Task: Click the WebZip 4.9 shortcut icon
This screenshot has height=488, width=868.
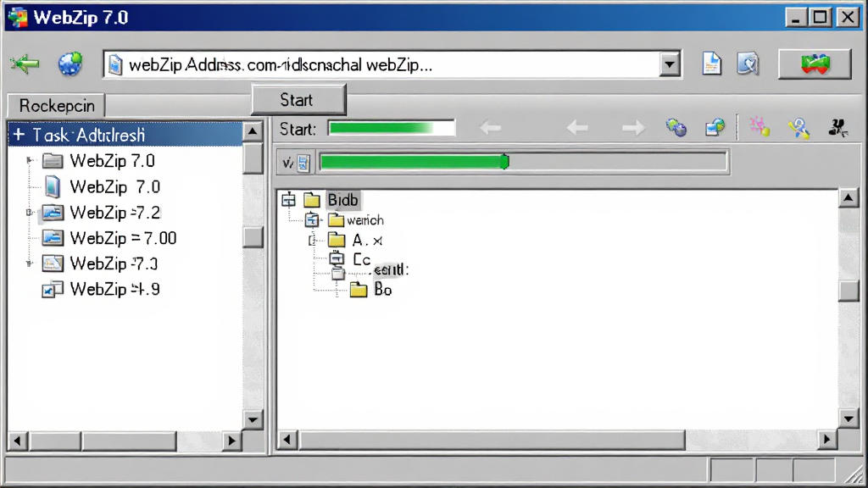Action: tap(53, 289)
